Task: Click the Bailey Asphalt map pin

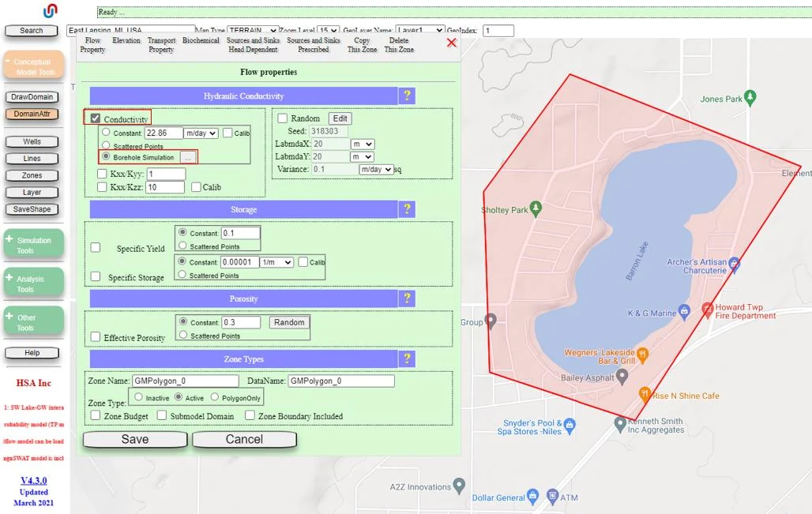Action: coord(622,377)
